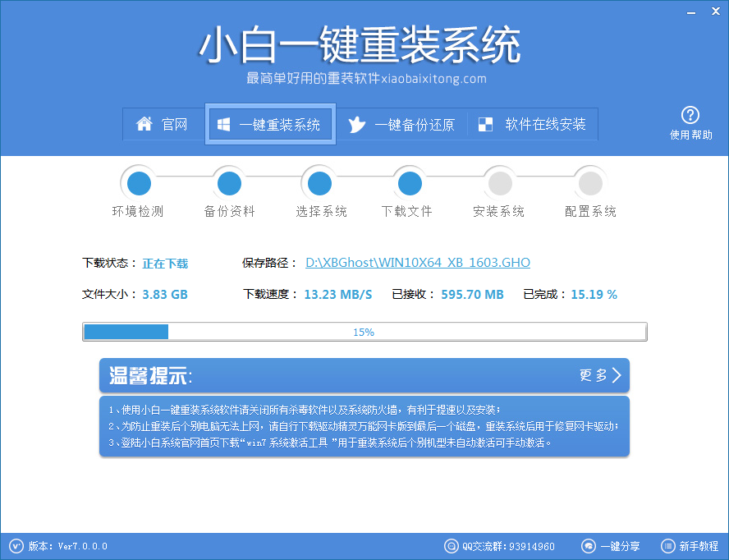Click the 备份资料 step circle
The image size is (729, 560).
[229, 182]
